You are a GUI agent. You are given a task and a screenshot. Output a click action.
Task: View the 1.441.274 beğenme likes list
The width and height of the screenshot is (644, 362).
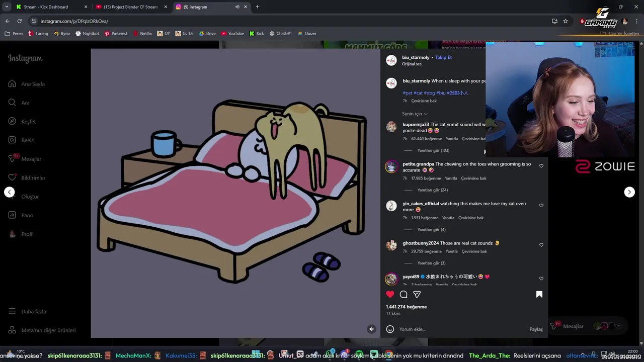(406, 307)
